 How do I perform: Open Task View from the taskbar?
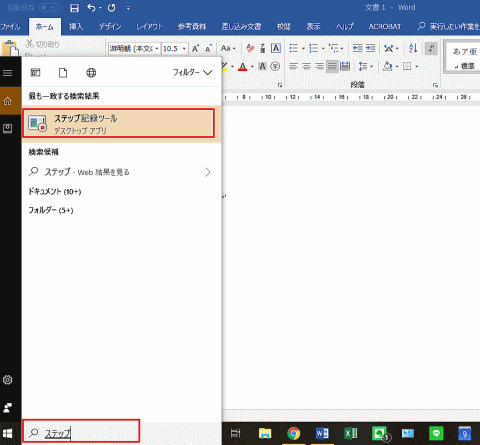(x=236, y=433)
